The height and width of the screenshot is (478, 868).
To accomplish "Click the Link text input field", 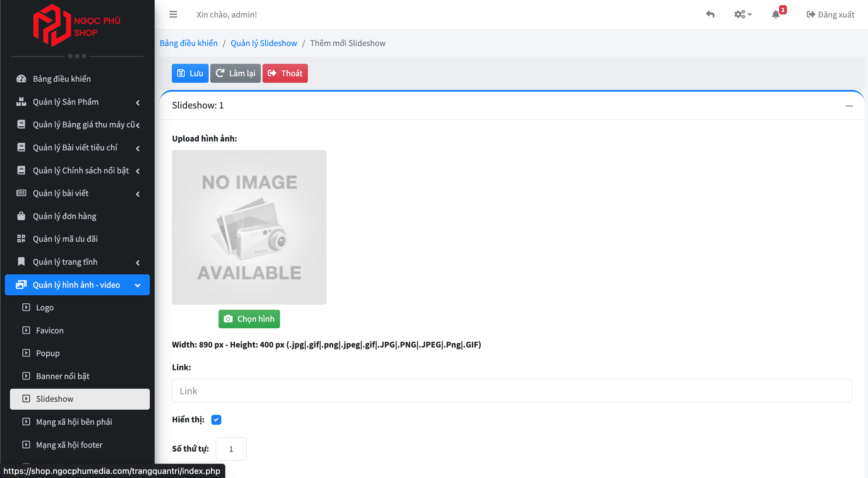I will click(512, 391).
